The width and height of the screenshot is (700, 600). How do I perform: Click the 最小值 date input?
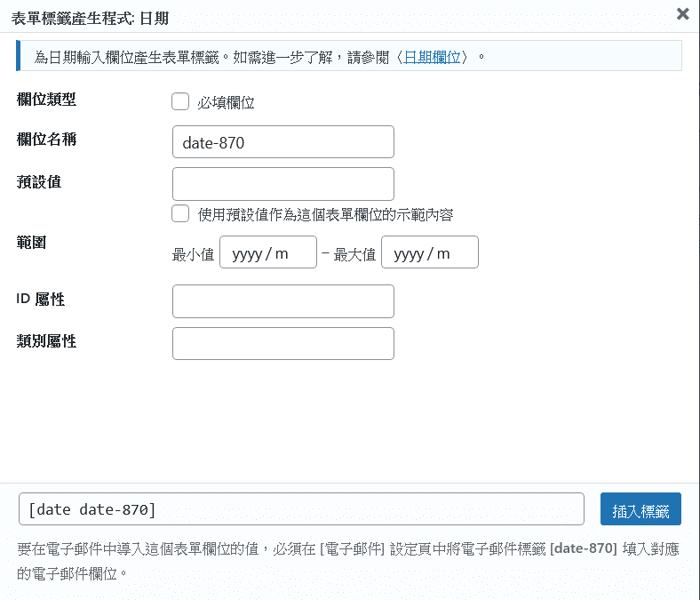pyautogui.click(x=268, y=252)
